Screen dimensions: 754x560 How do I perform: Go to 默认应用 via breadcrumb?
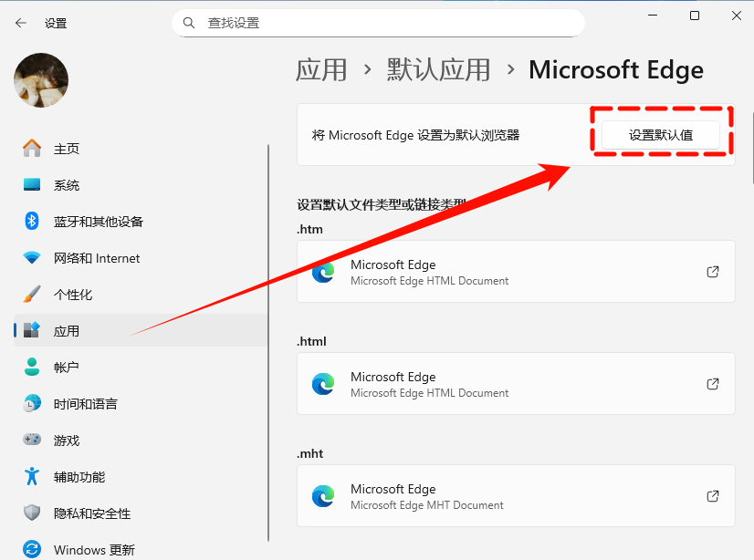[438, 70]
